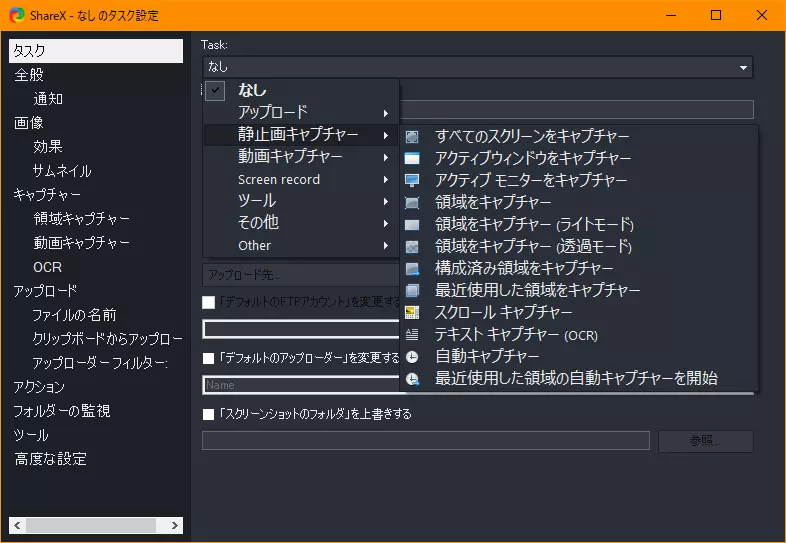This screenshot has height=543, width=786.
Task: Click the sidebar scrollbar left arrow
Action: (x=18, y=525)
